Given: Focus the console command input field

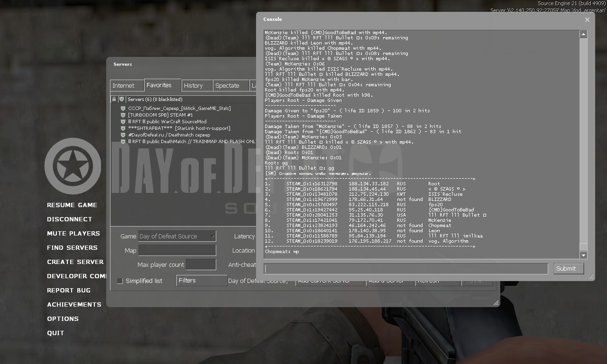Looking at the screenshot, I should coord(406,268).
